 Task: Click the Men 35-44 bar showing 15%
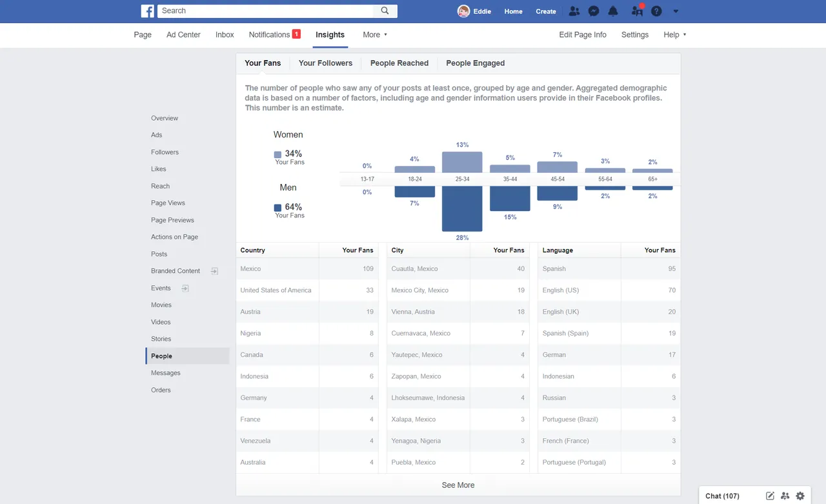click(510, 199)
